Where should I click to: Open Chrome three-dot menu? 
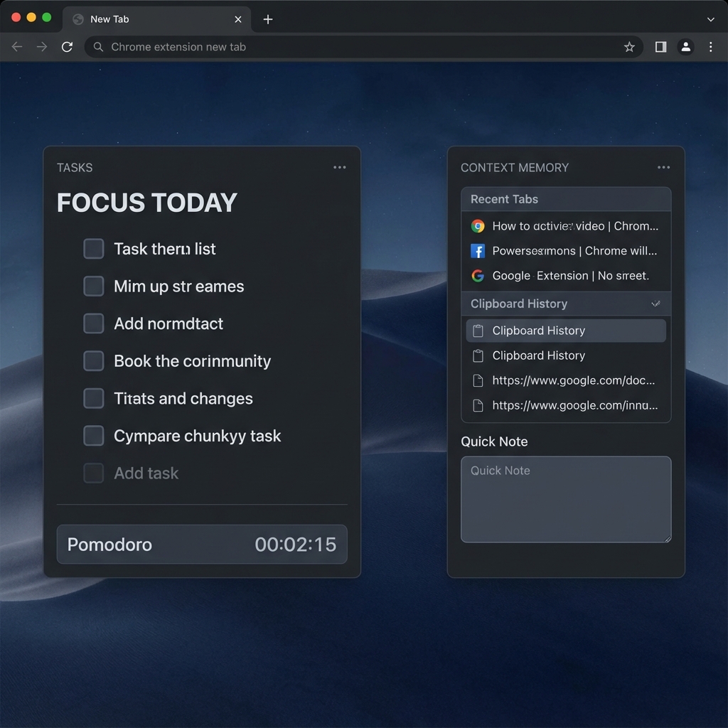click(x=710, y=47)
